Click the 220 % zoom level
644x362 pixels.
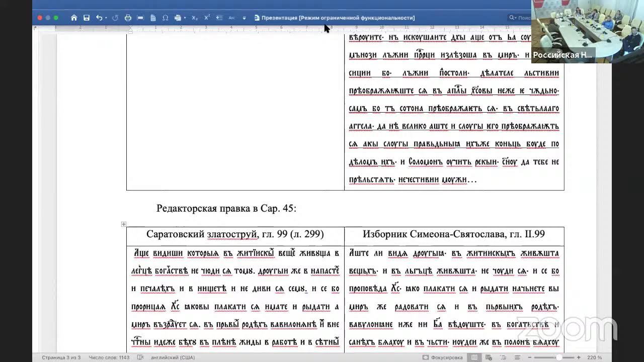(x=594, y=357)
